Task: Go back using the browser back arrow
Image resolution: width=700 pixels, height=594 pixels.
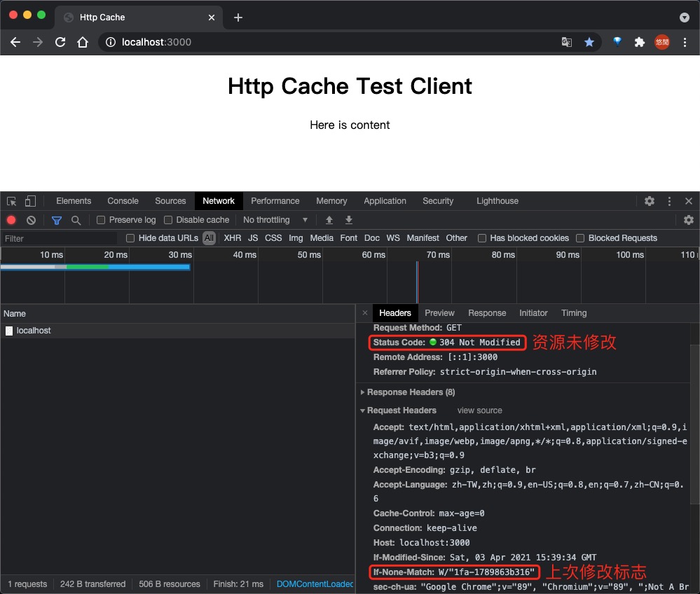Action: click(x=15, y=42)
